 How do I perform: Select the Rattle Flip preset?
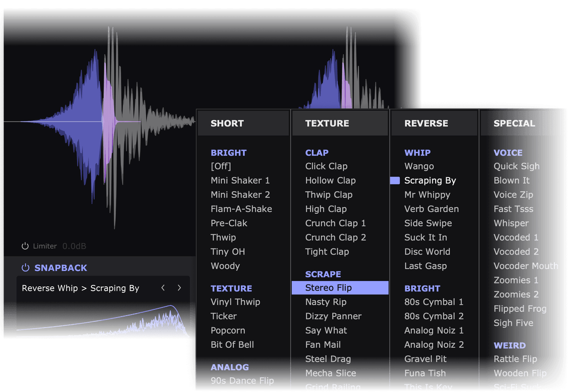click(x=515, y=359)
